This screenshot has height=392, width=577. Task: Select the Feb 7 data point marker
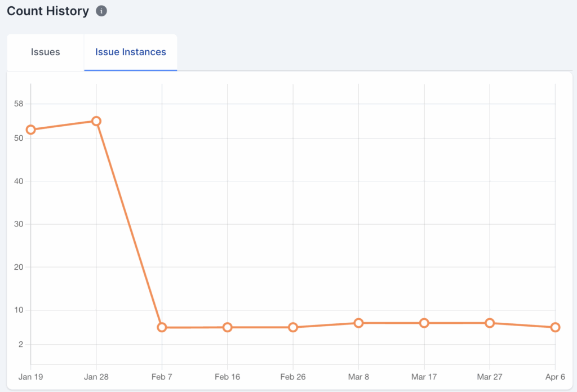(162, 327)
